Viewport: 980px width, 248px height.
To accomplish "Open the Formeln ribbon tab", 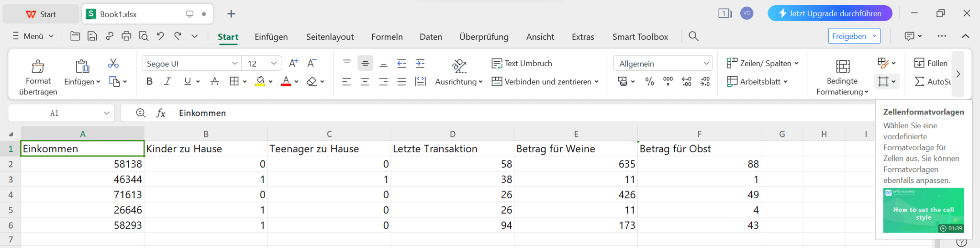I will 387,37.
